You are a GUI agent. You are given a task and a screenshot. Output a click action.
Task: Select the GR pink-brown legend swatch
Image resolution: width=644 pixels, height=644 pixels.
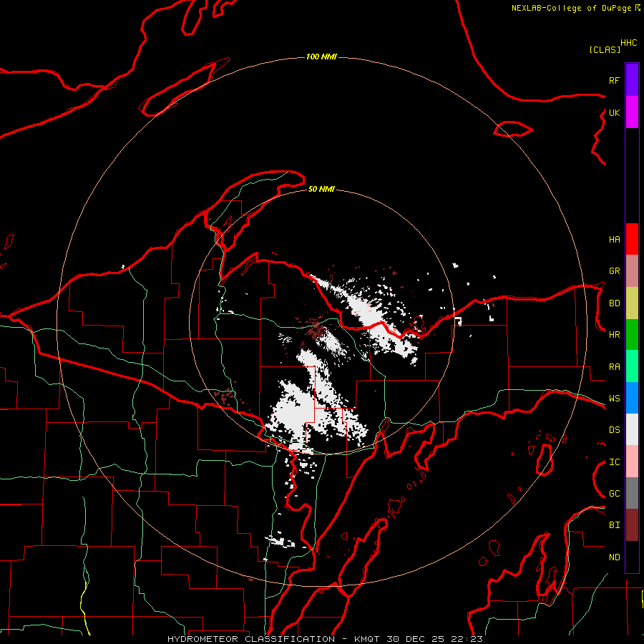point(632,270)
